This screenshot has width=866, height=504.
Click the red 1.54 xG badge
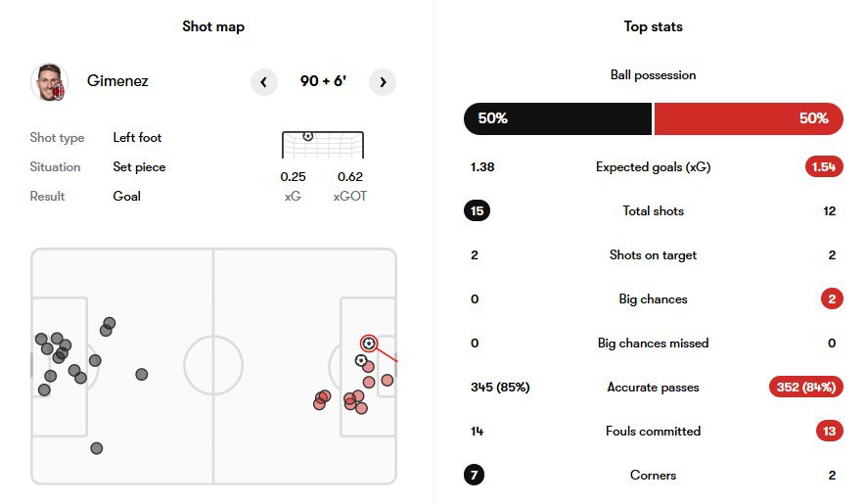coord(824,167)
